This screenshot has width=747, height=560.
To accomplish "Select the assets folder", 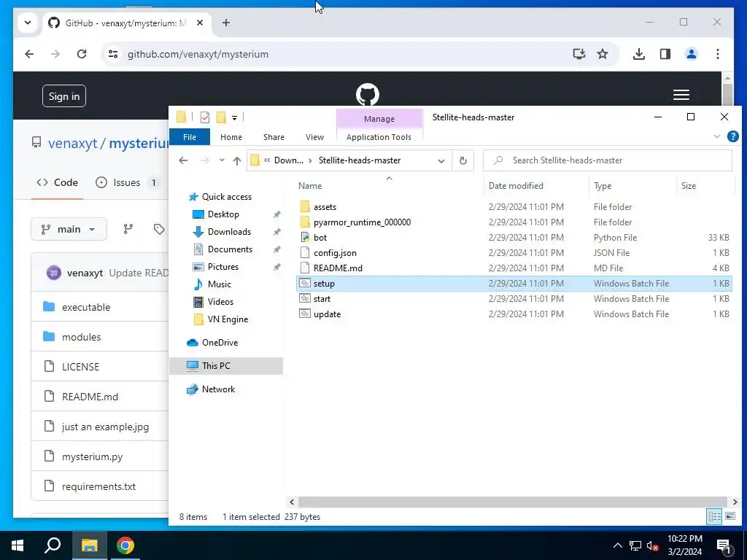I will click(x=325, y=207).
